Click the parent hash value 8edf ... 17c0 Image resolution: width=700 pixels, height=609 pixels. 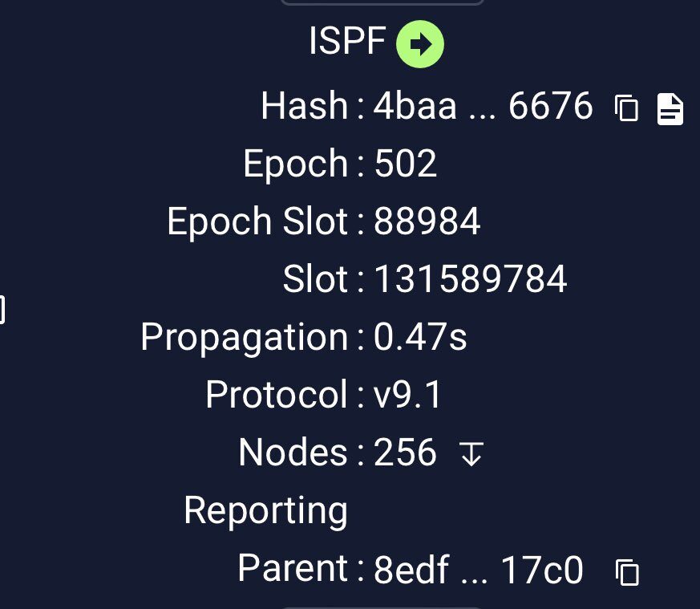(x=479, y=570)
